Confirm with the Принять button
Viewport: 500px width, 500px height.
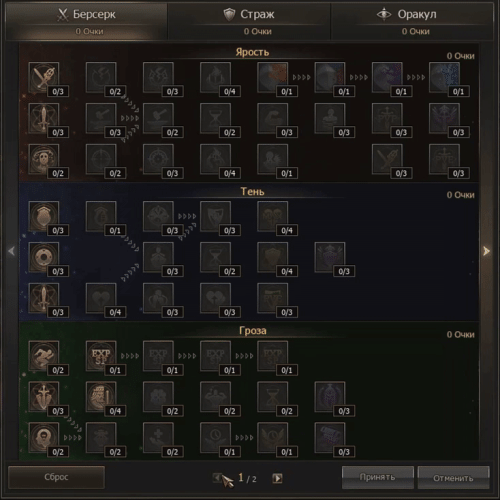click(378, 477)
